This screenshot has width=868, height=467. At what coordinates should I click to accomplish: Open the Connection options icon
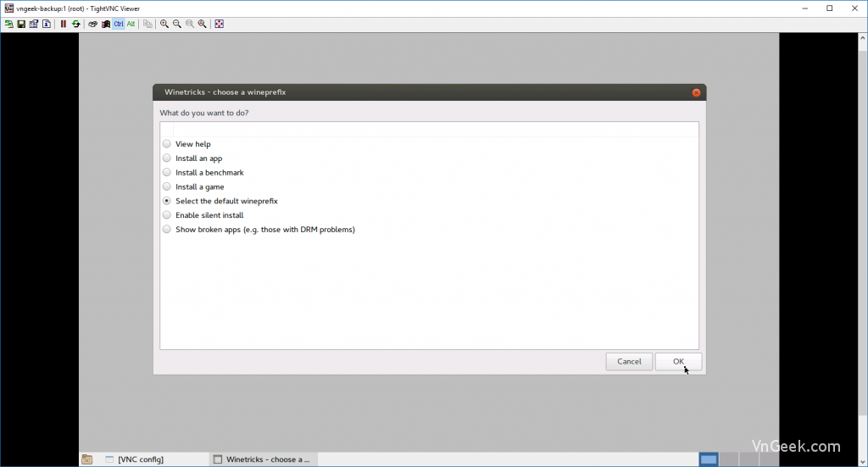click(x=34, y=24)
